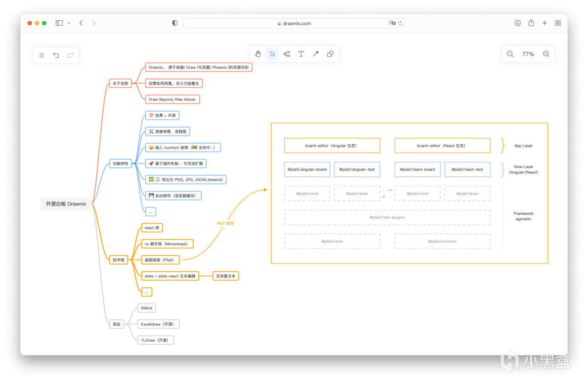
Task: Select the @plait/angular-text box
Action: click(357, 169)
